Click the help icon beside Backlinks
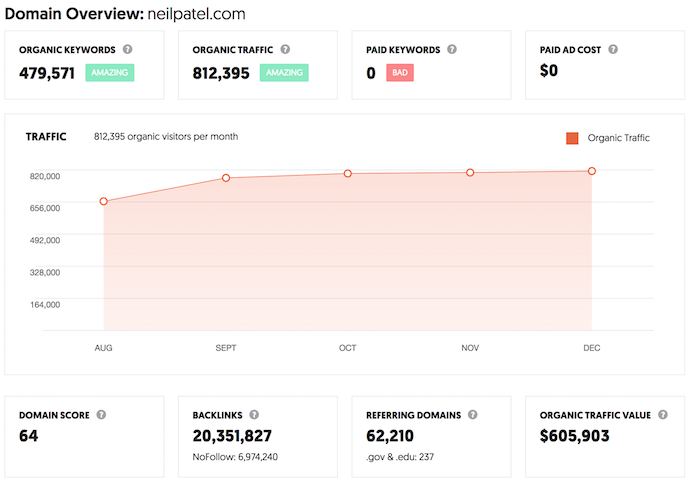The width and height of the screenshot is (689, 481). [254, 415]
